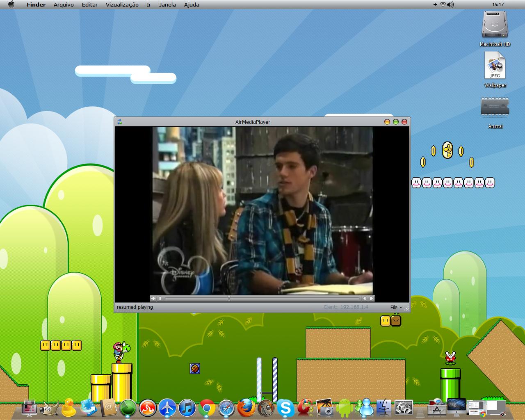Image resolution: width=525 pixels, height=420 pixels.
Task: Open the white minimized window at Dock's end
Action: click(496, 408)
